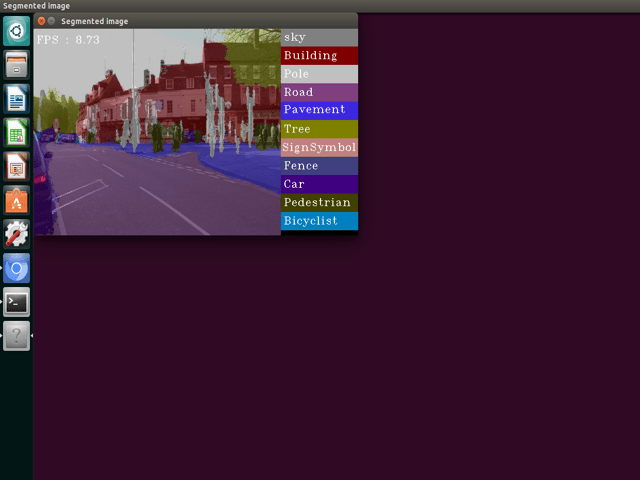This screenshot has width=640, height=480.
Task: Click the sky legend color swatch
Action: pos(319,38)
